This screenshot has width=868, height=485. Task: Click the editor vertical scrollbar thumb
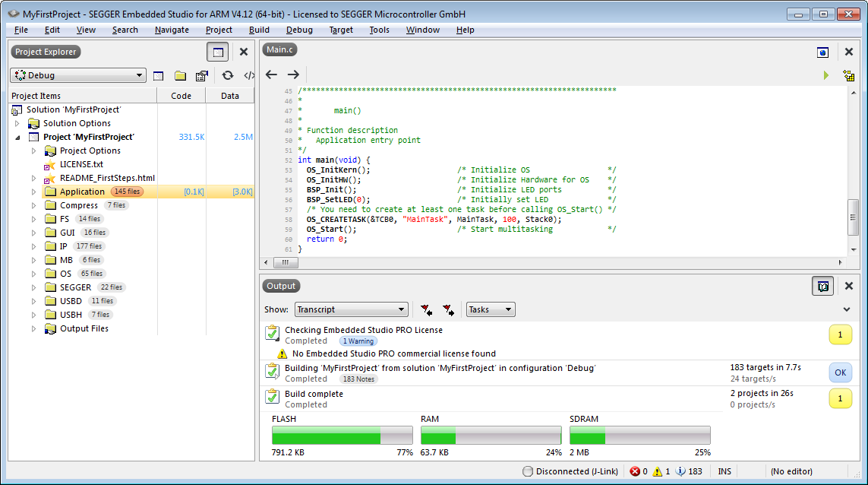853,218
